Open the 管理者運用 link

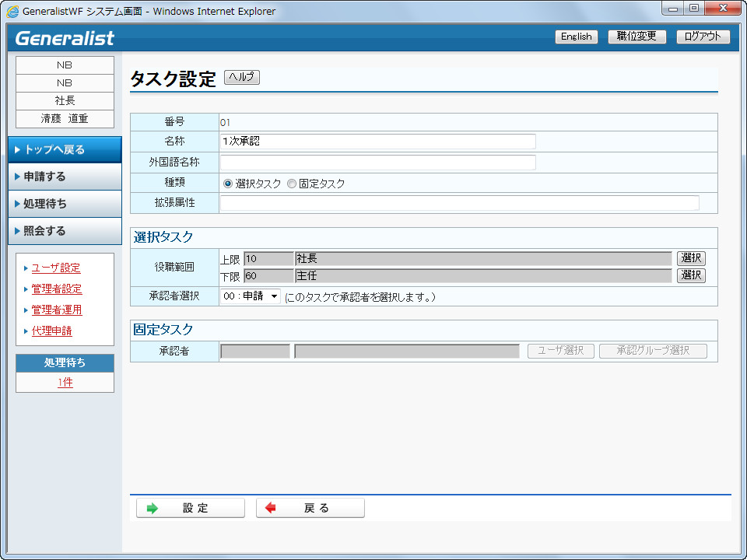[57, 310]
